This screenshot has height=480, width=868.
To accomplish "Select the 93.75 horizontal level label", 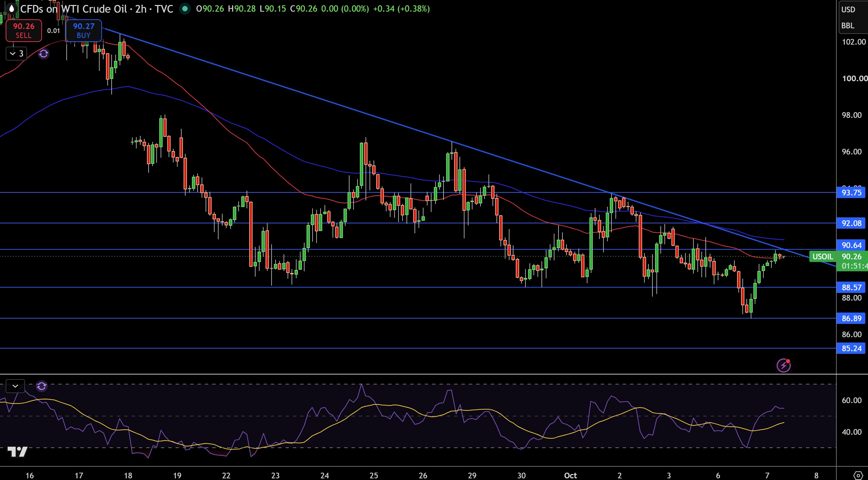I will (851, 192).
